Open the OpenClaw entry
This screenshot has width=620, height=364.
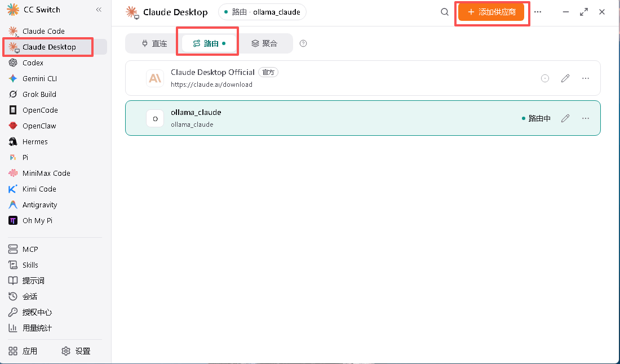39,126
